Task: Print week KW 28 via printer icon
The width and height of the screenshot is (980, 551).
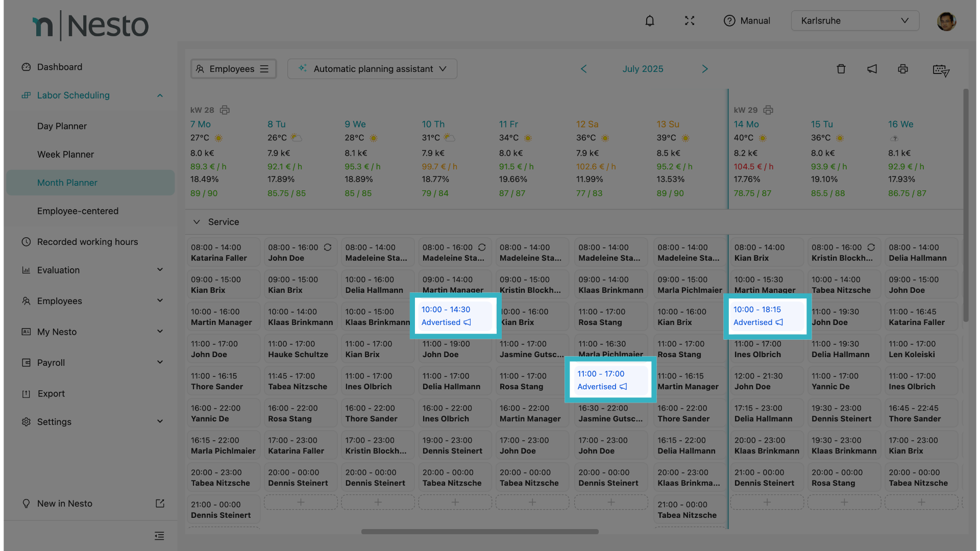Action: (225, 110)
